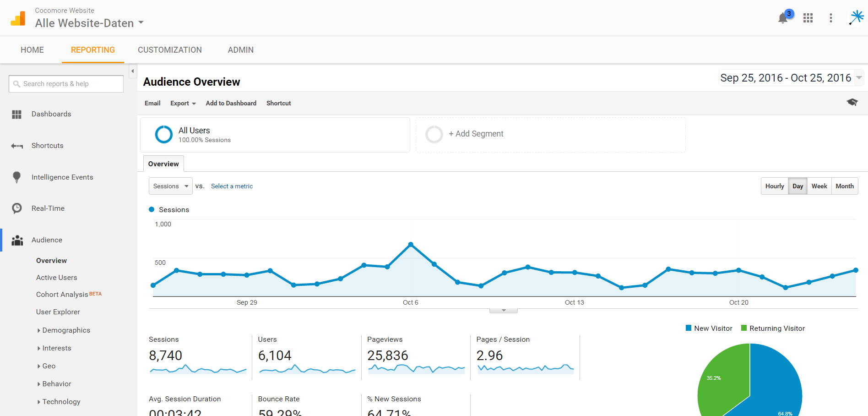868x416 pixels.
Task: Open the notifications bell
Action: coord(783,18)
